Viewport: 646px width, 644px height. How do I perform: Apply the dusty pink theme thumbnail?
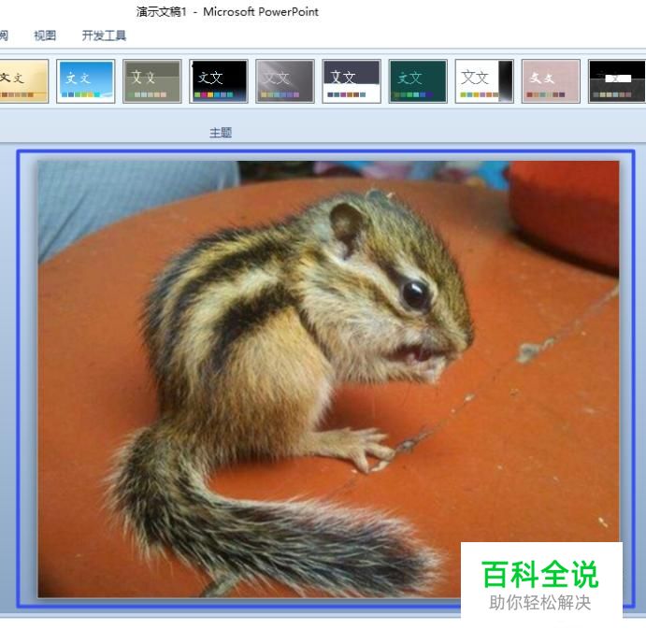pyautogui.click(x=551, y=81)
